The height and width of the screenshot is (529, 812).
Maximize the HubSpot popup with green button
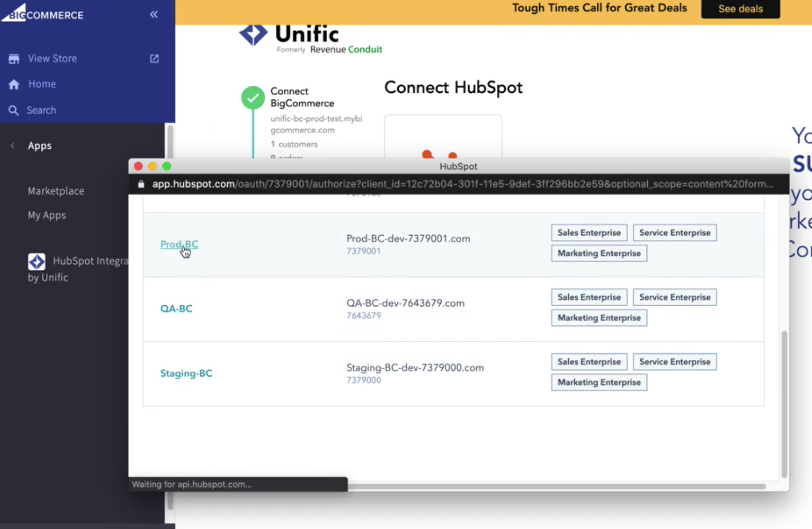tap(166, 166)
